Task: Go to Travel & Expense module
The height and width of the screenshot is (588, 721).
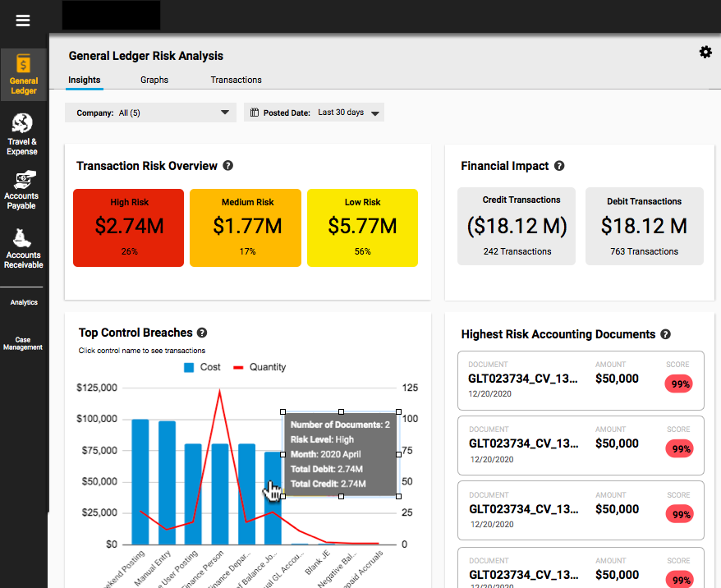Action: 22,134
